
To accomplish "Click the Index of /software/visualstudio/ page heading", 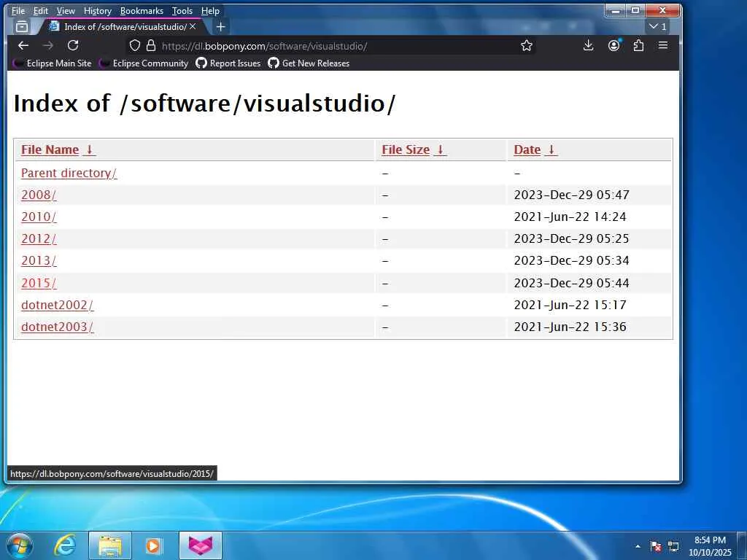I will 204,104.
